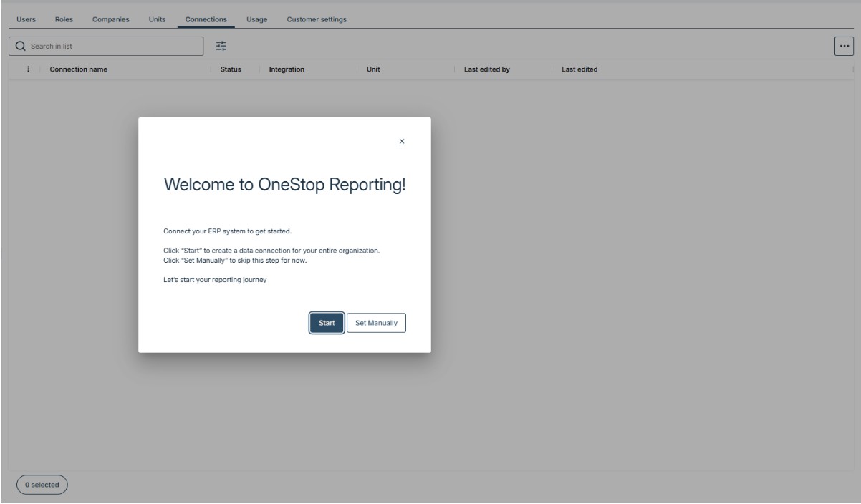The height and width of the screenshot is (504, 861).
Task: Switch to Customer settings tab
Action: [x=316, y=19]
